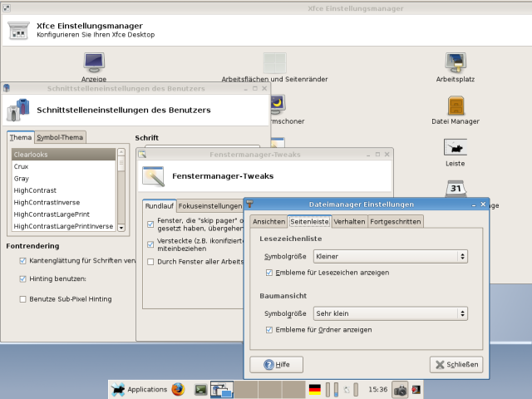Screen dimensions: 532x399
Task: Open the Leiste panel settings icon
Action: pos(456,147)
